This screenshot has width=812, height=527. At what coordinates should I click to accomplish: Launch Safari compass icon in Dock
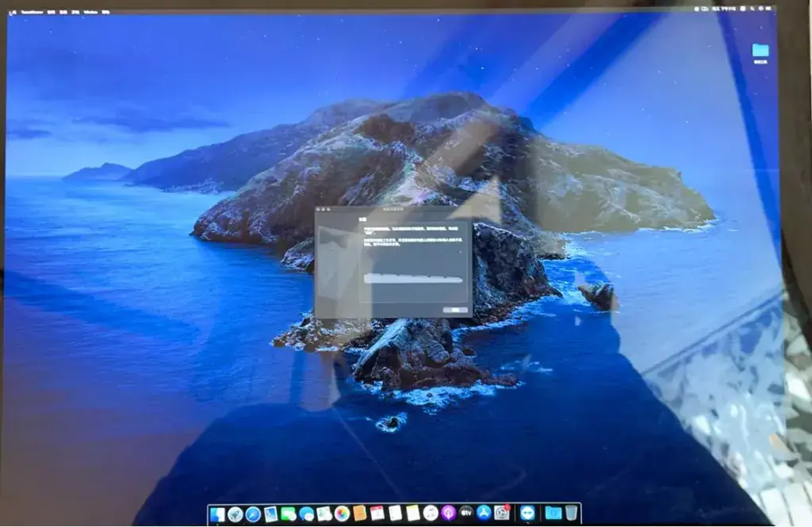point(253,514)
